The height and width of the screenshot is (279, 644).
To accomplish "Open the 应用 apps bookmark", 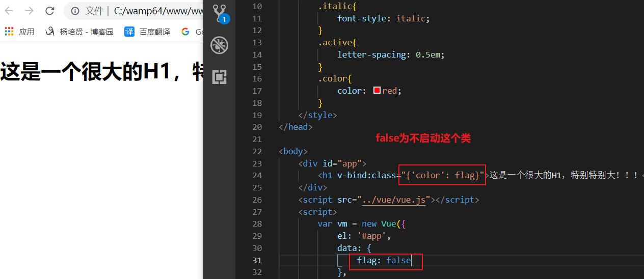I will (19, 32).
